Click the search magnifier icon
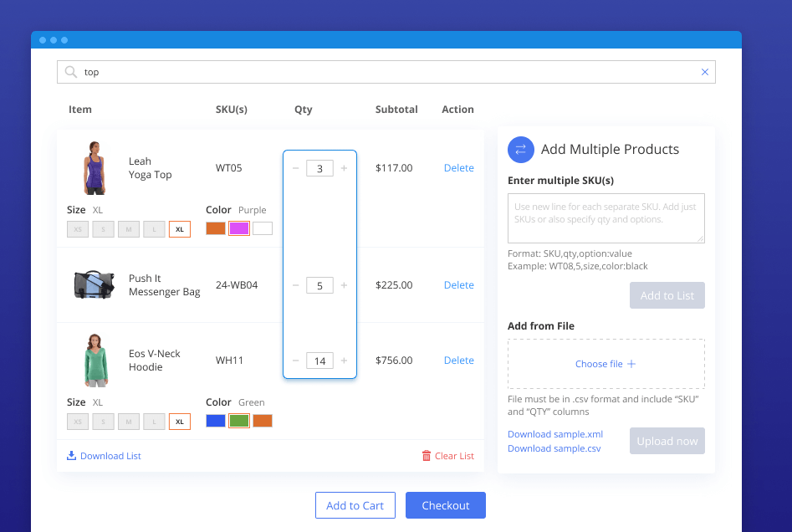Viewport: 792px width, 532px height. click(70, 72)
